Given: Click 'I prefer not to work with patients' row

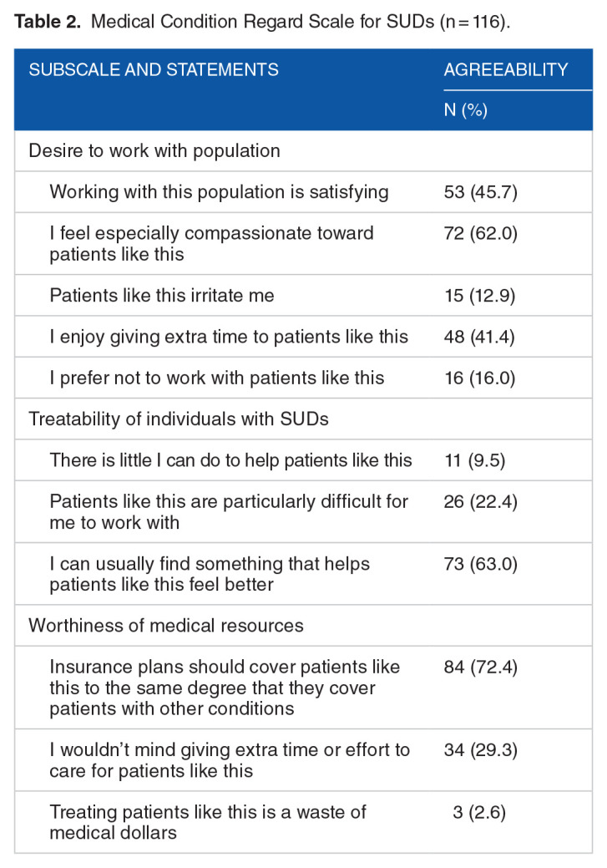Looking at the screenshot, I should click(x=217, y=378).
